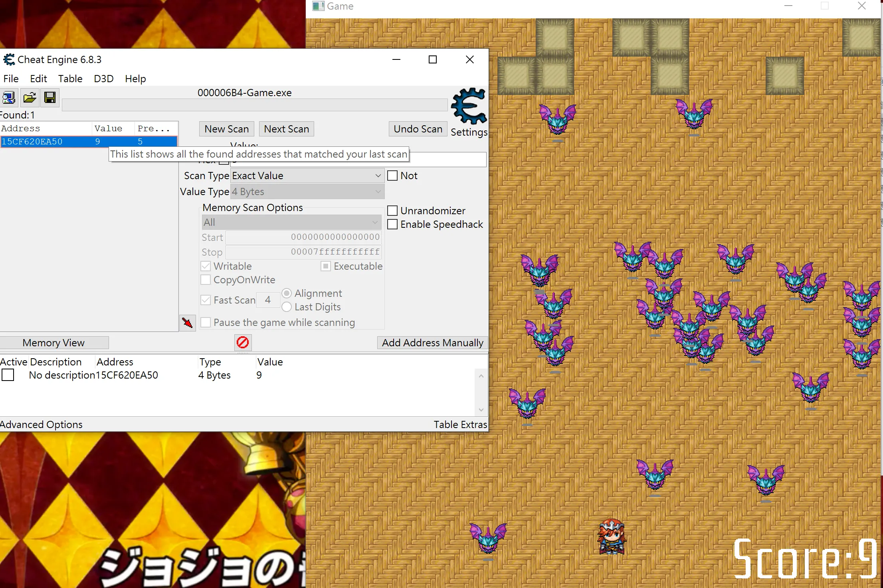Open the Cheat Engine logo Settings icon
This screenshot has width=883, height=588.
(469, 107)
